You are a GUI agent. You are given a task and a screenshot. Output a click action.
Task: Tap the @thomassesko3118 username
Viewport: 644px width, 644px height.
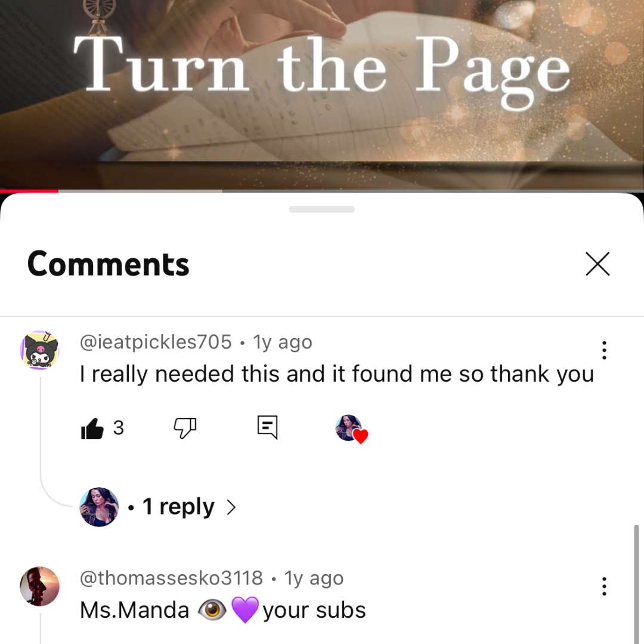coord(171,578)
